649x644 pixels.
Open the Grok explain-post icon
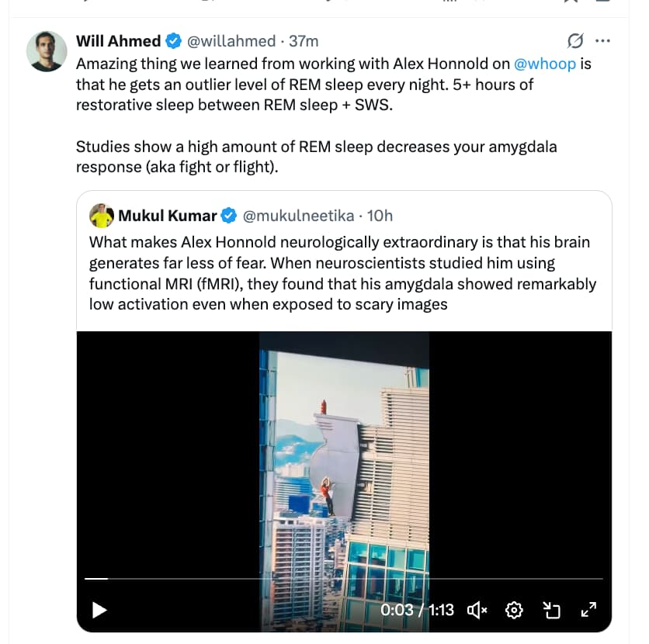tap(575, 41)
